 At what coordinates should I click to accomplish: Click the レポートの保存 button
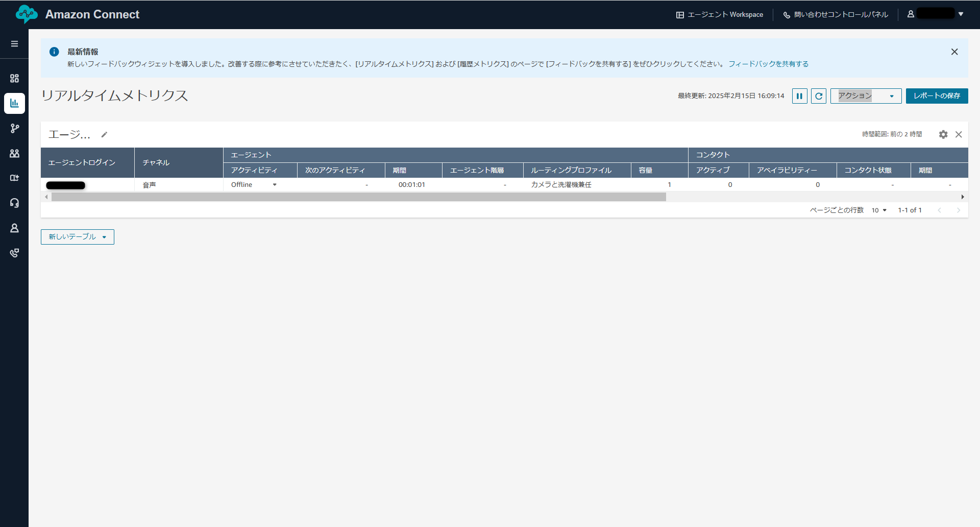(937, 96)
